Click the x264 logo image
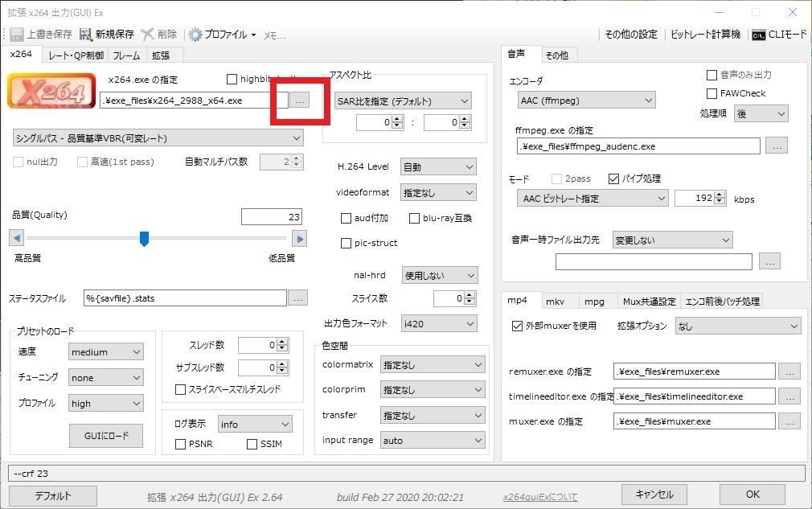Viewport: 812px width, 509px height. (x=50, y=91)
